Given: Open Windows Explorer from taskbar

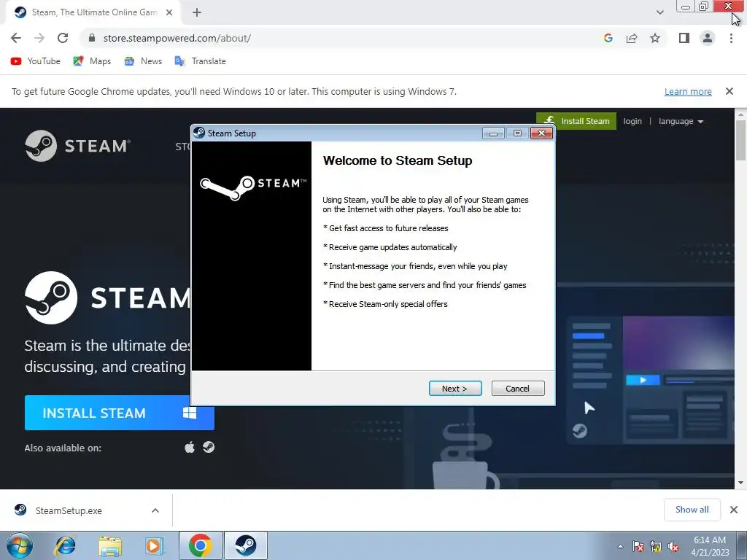Looking at the screenshot, I should click(x=110, y=545).
